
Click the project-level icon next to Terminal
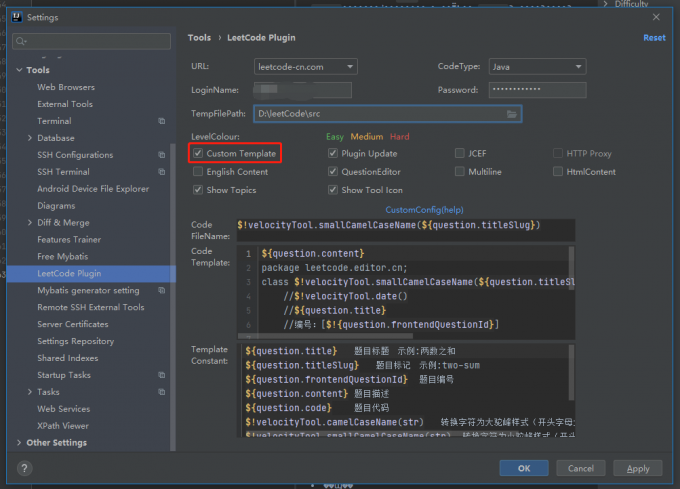(162, 121)
